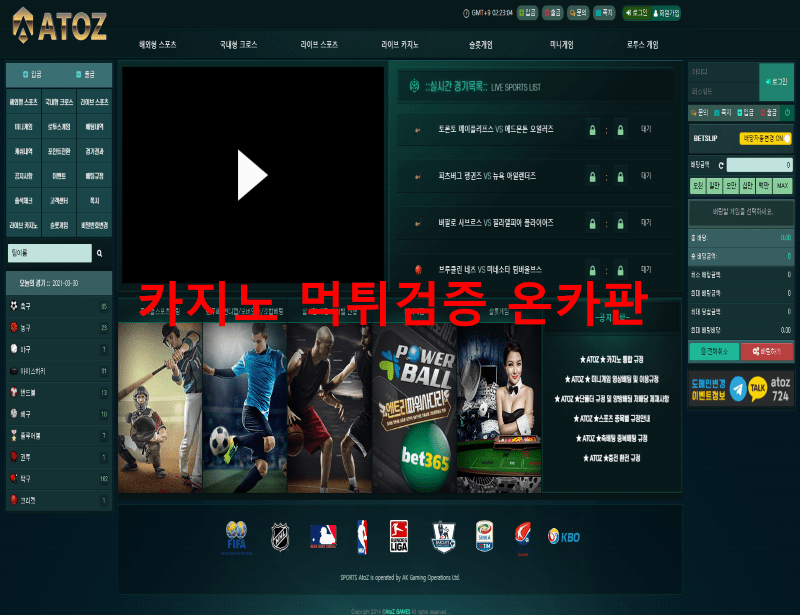Open the baseball player thumbnail
The image size is (800, 615).
click(160, 407)
